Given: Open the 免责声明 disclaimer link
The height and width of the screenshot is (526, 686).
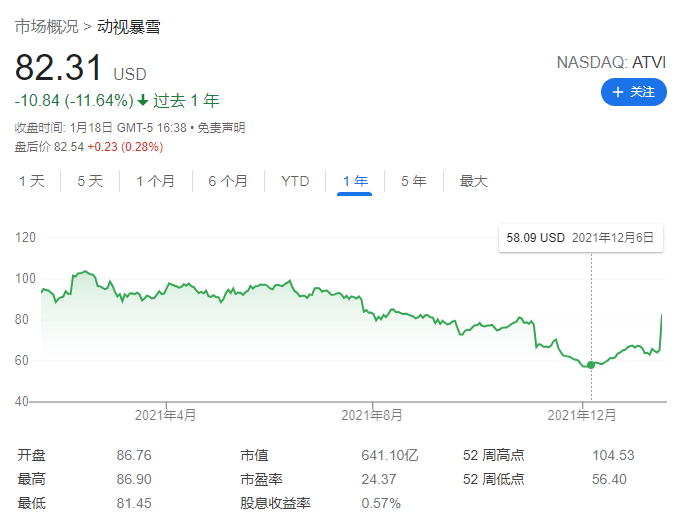Looking at the screenshot, I should (222, 128).
